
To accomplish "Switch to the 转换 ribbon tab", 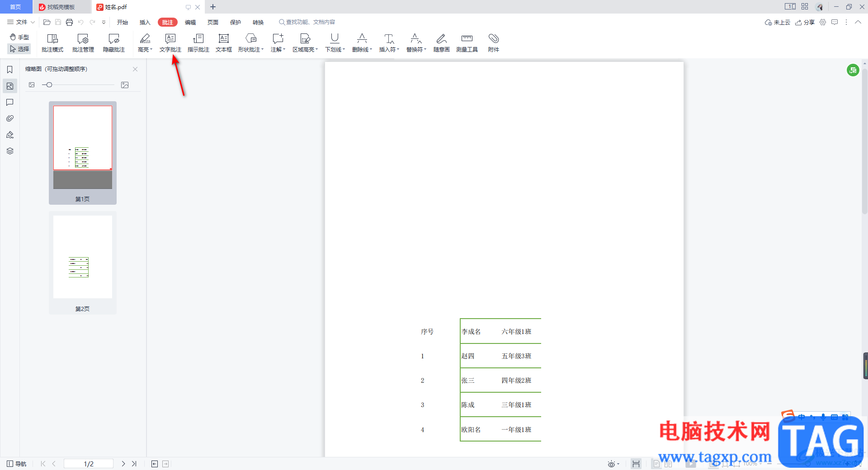I will (258, 22).
